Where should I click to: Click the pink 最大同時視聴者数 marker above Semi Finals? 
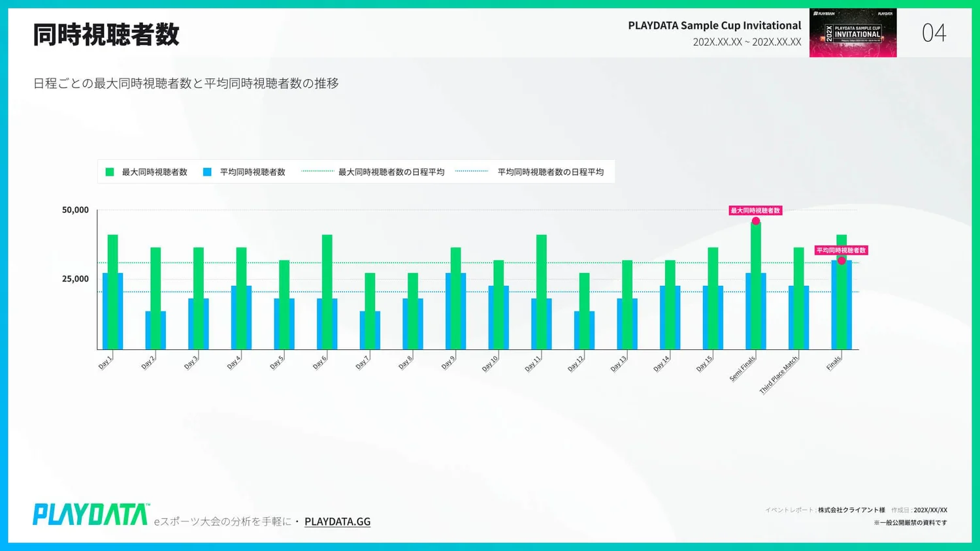(756, 222)
